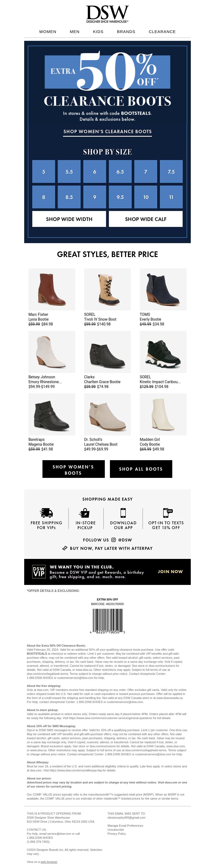Select size 6.5 tile

(120, 172)
